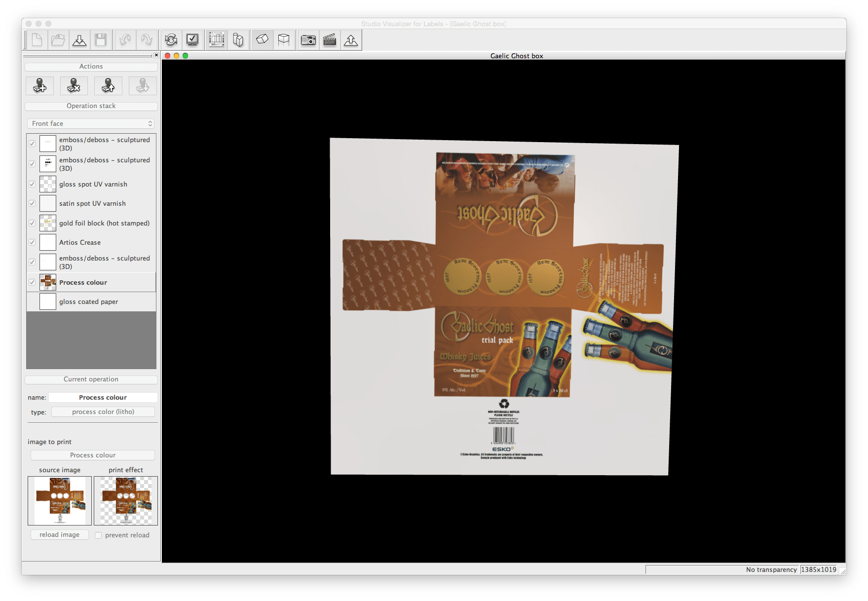The height and width of the screenshot is (601, 868).
Task: Click the 1385x1019 size status text
Action: tap(819, 569)
